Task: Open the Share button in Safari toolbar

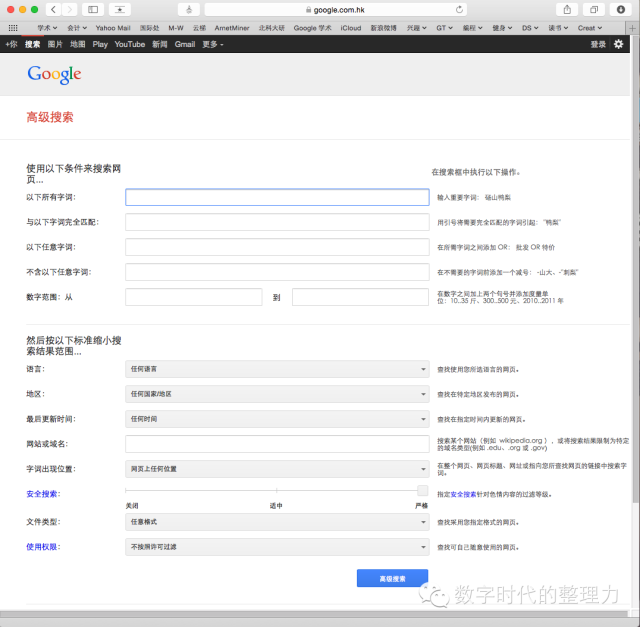Action: pyautogui.click(x=567, y=9)
